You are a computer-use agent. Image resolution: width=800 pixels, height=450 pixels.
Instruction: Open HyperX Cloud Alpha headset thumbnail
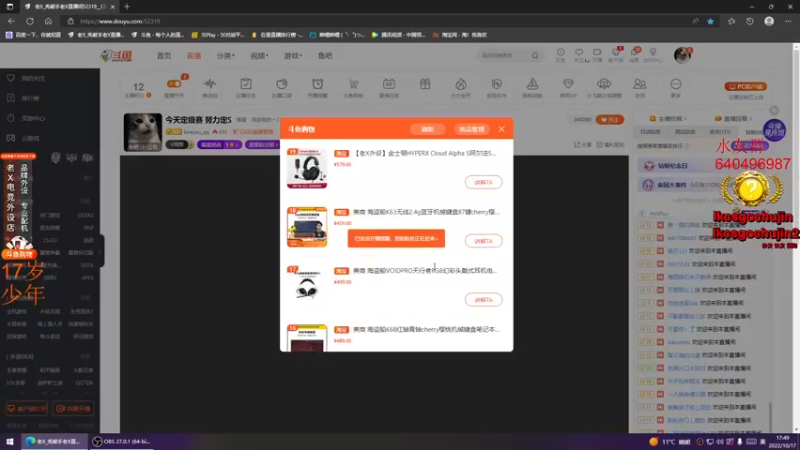(307, 168)
